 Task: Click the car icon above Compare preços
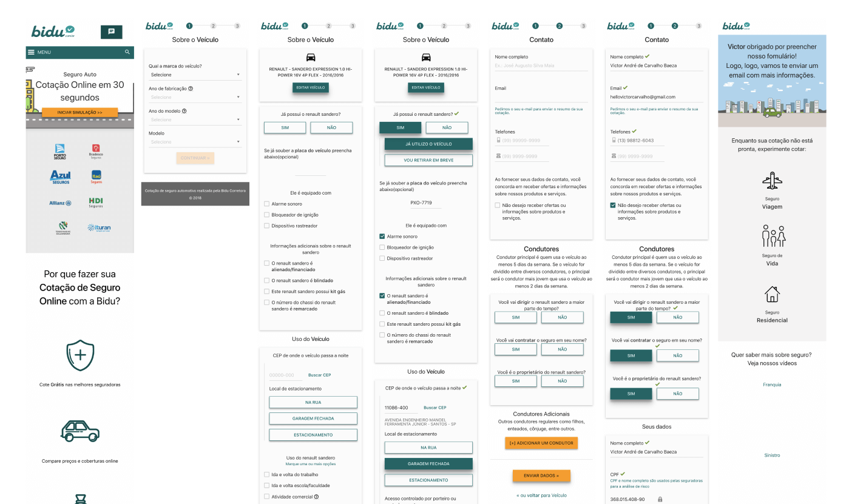[x=80, y=431]
